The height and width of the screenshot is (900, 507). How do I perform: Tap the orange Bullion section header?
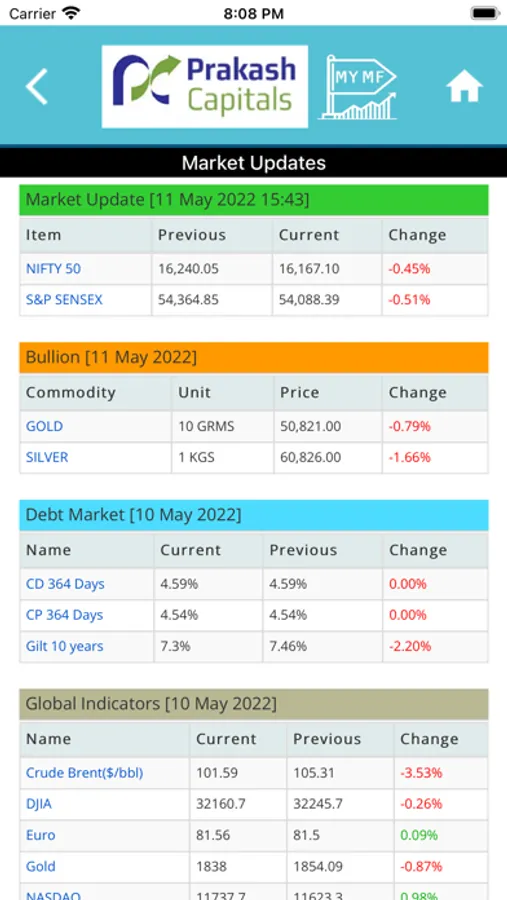click(x=254, y=358)
